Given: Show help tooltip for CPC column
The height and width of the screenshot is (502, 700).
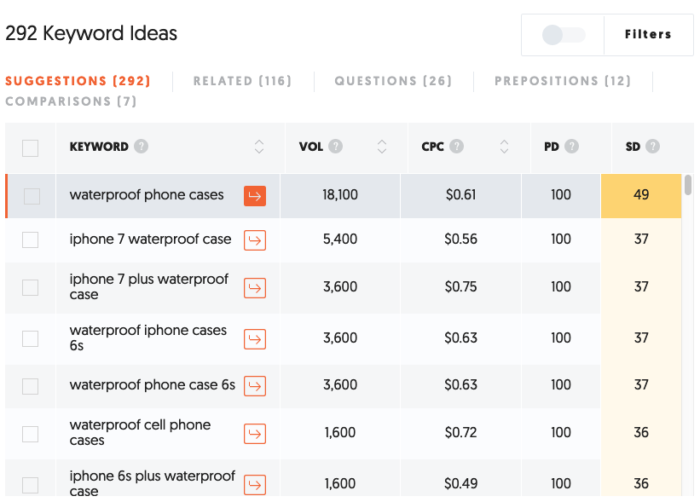Looking at the screenshot, I should click(x=456, y=146).
